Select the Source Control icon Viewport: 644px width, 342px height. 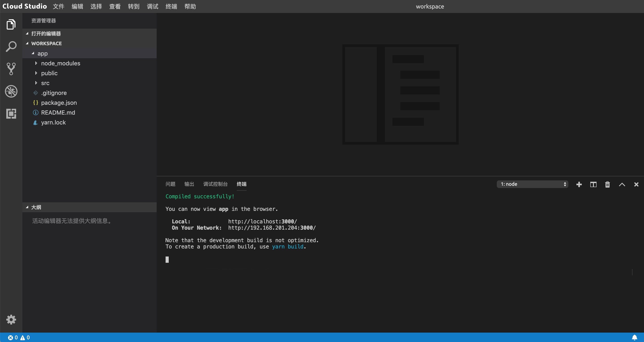click(x=11, y=69)
